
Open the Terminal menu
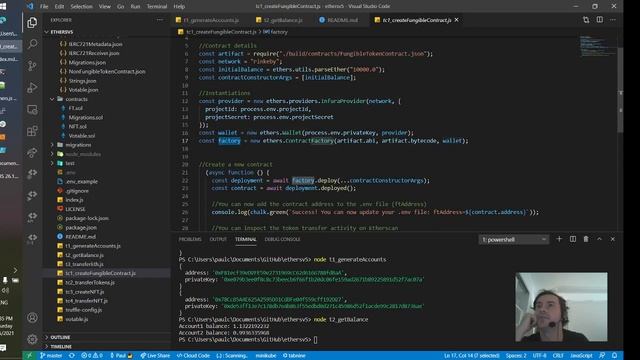click(157, 6)
